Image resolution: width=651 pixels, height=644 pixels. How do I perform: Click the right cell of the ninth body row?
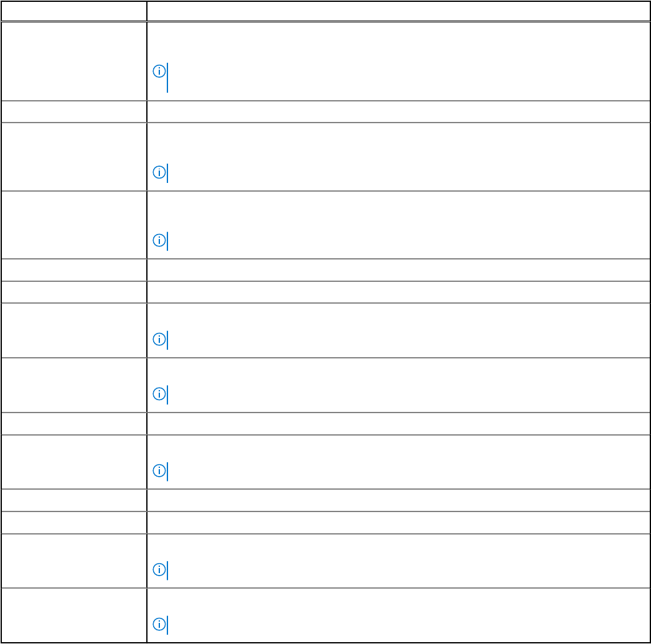point(398,424)
